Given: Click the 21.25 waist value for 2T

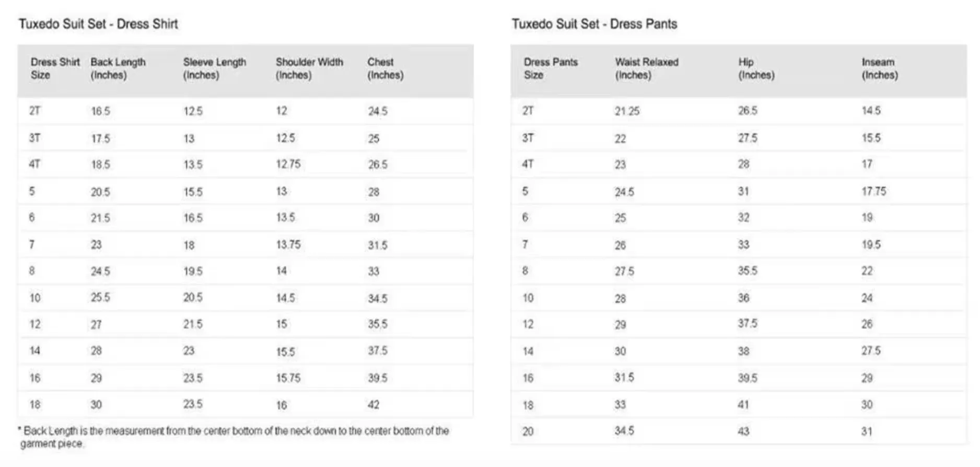Looking at the screenshot, I should point(627,111).
